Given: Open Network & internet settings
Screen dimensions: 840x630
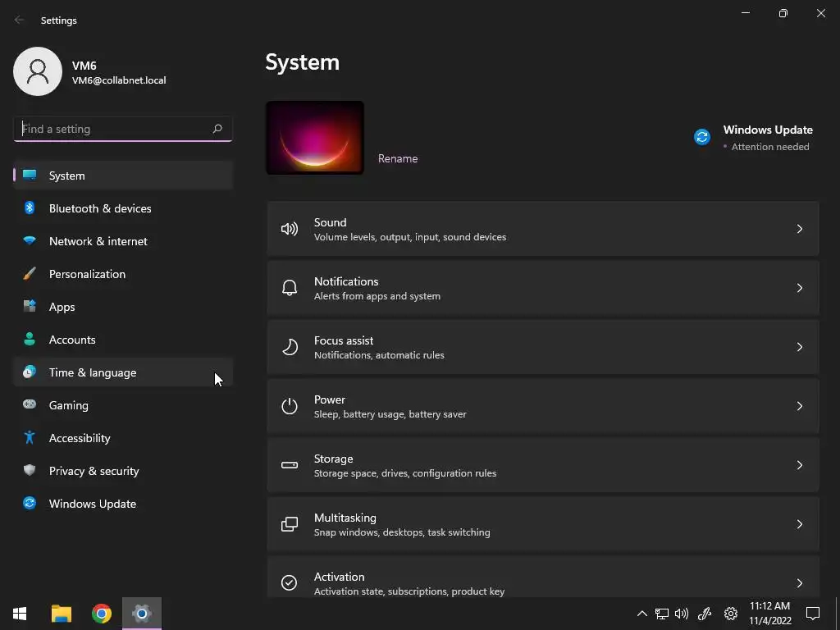Looking at the screenshot, I should 123,241.
